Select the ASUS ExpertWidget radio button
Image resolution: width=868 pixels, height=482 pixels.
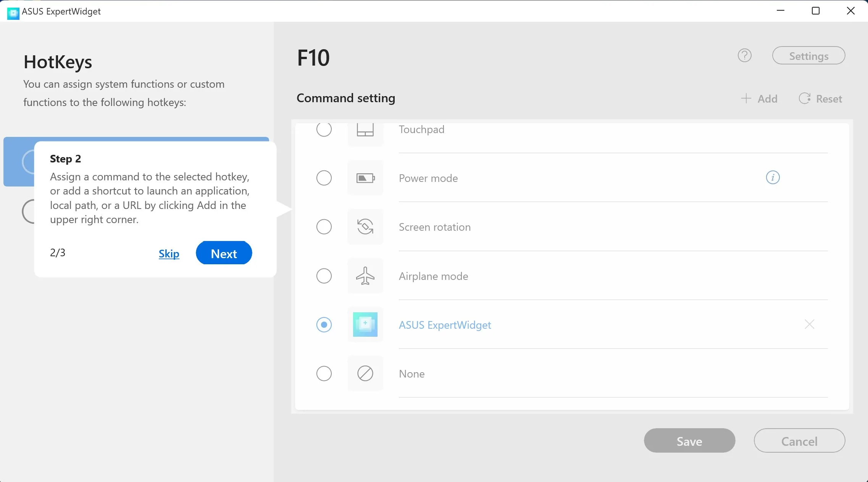click(x=324, y=325)
